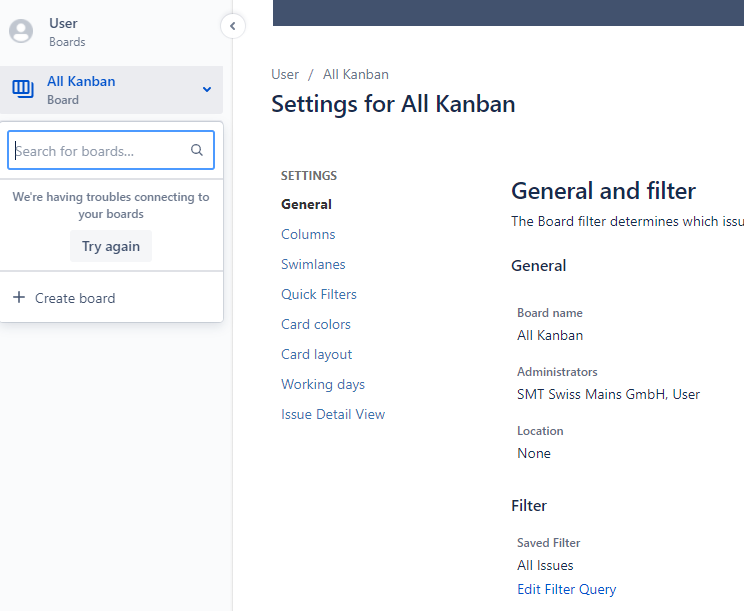Viewport: 744px width, 611px height.
Task: Click the Try again button
Action: pos(111,246)
